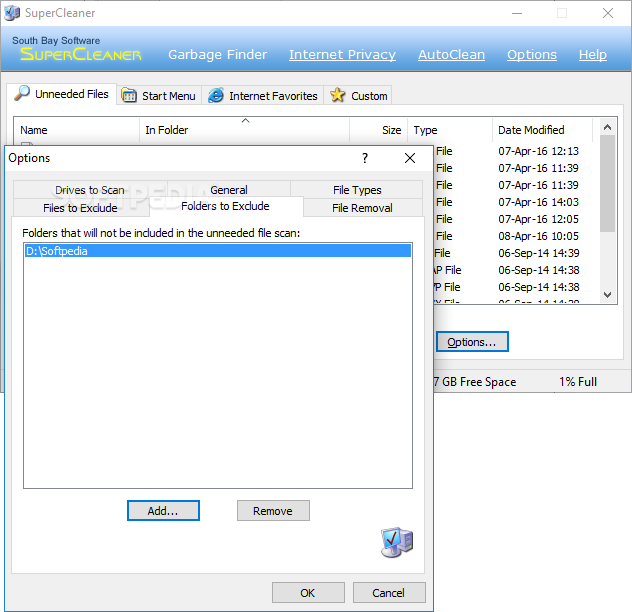The image size is (632, 612).
Task: Sort by the In Folder column header
Action: click(244, 130)
